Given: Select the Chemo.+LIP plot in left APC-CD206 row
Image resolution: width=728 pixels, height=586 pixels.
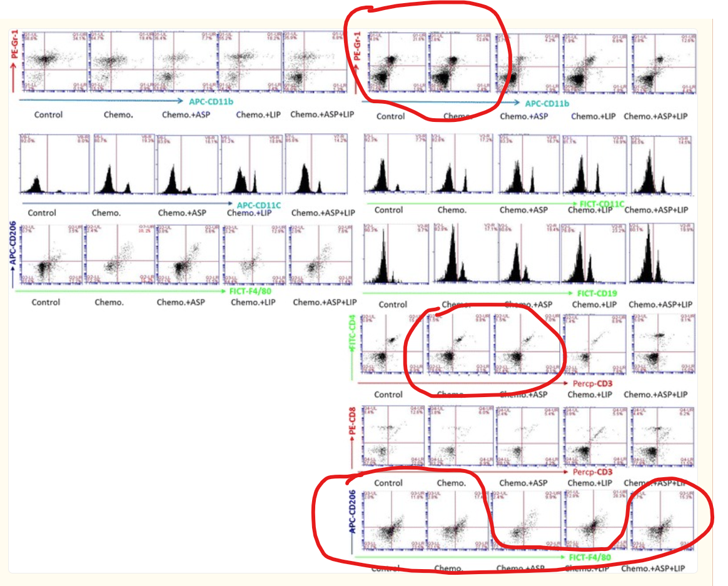Looking at the screenshot, I should tap(253, 256).
